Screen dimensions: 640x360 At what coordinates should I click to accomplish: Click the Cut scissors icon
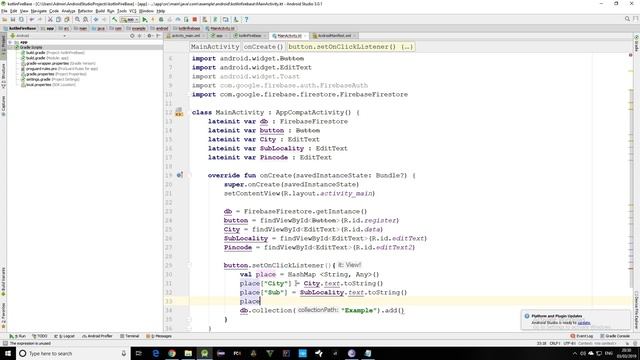click(x=50, y=20)
